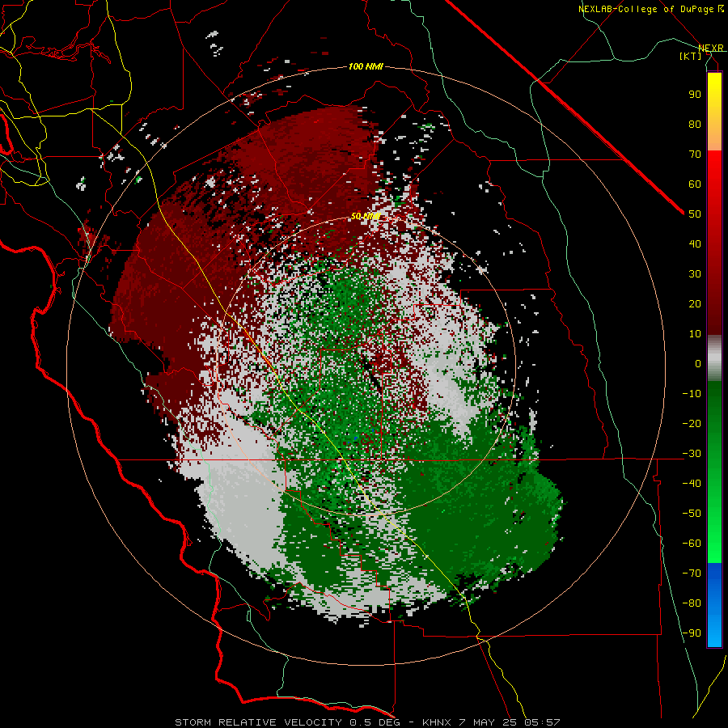
Task: Click the 50 NMI range ring label
Action: click(x=366, y=216)
